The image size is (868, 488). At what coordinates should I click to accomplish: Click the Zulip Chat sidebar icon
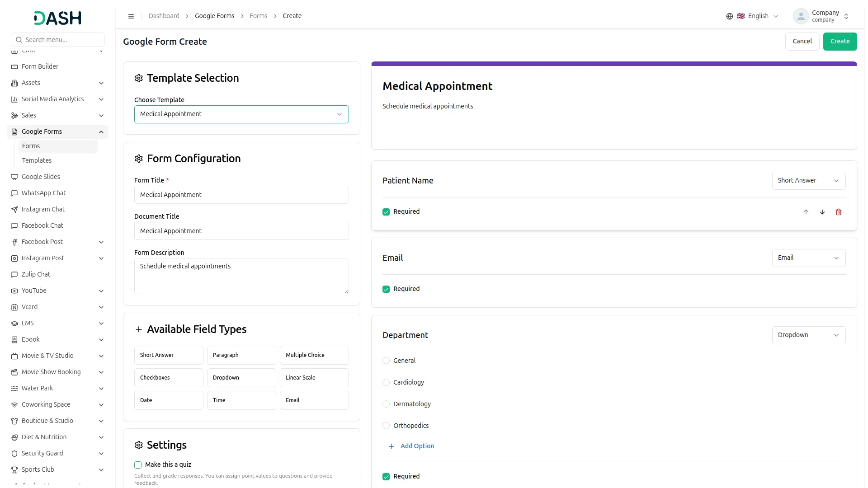click(x=14, y=275)
